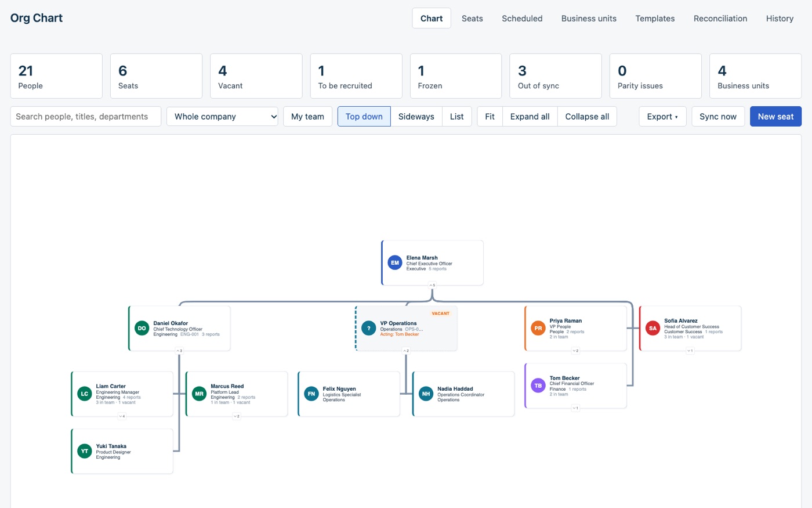Expand Sofia Alvarez's 1 report
Viewport: 812px width, 508px height.
[x=690, y=351]
